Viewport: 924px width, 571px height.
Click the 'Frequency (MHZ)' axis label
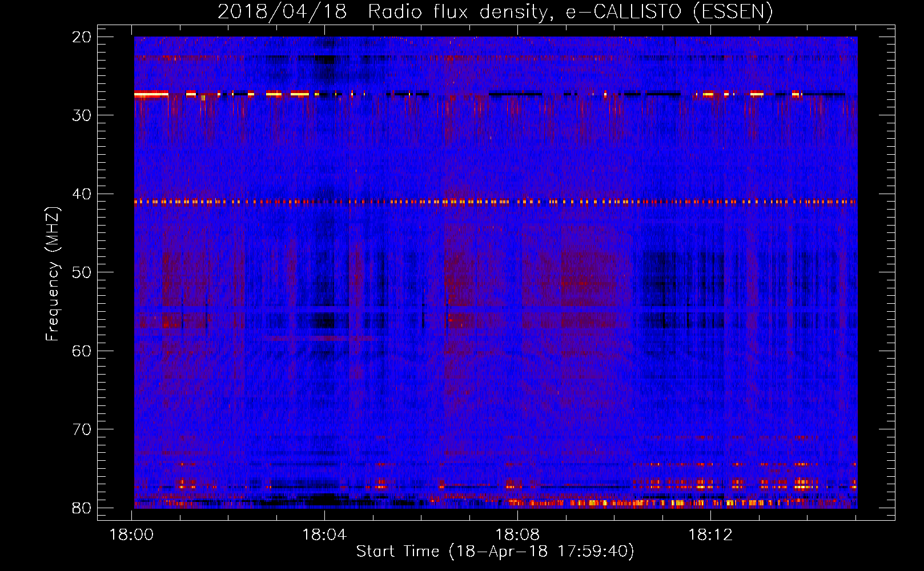53,274
